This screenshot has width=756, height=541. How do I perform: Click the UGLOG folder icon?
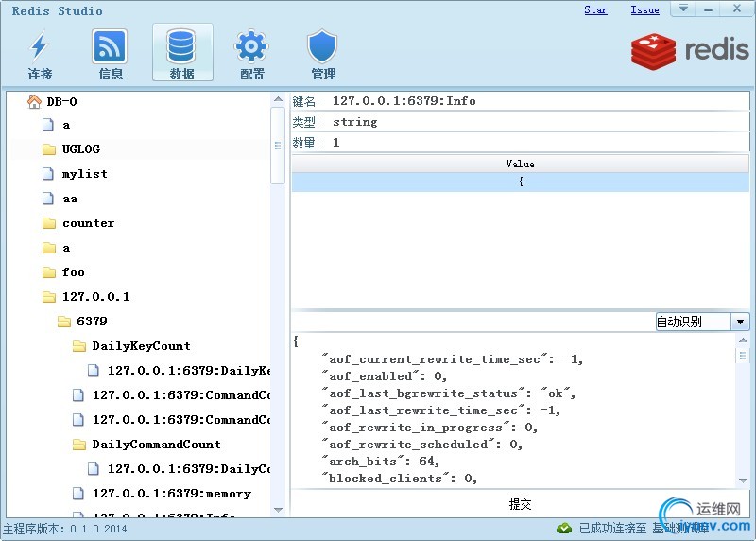tap(49, 149)
